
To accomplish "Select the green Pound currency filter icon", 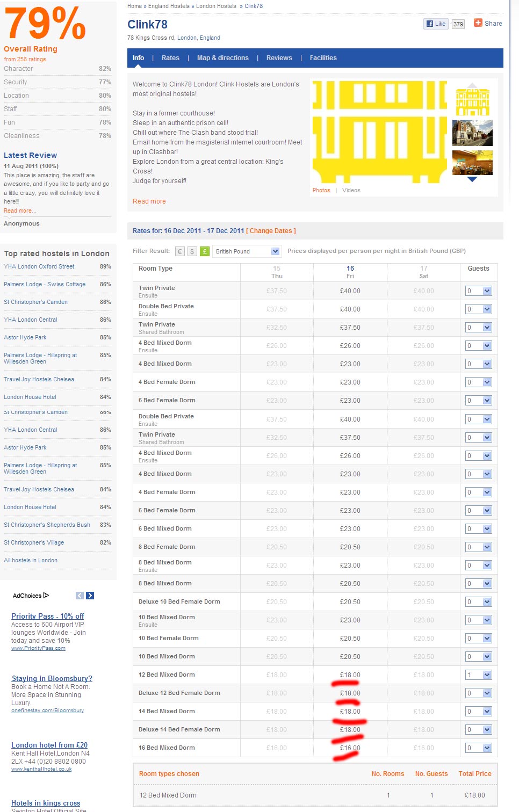I will click(x=205, y=251).
